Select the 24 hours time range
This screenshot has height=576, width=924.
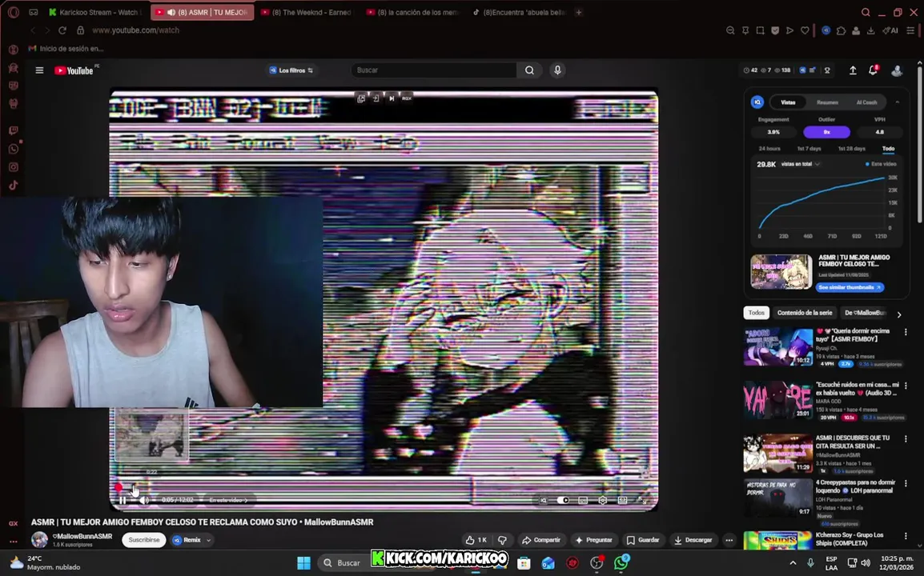click(769, 149)
